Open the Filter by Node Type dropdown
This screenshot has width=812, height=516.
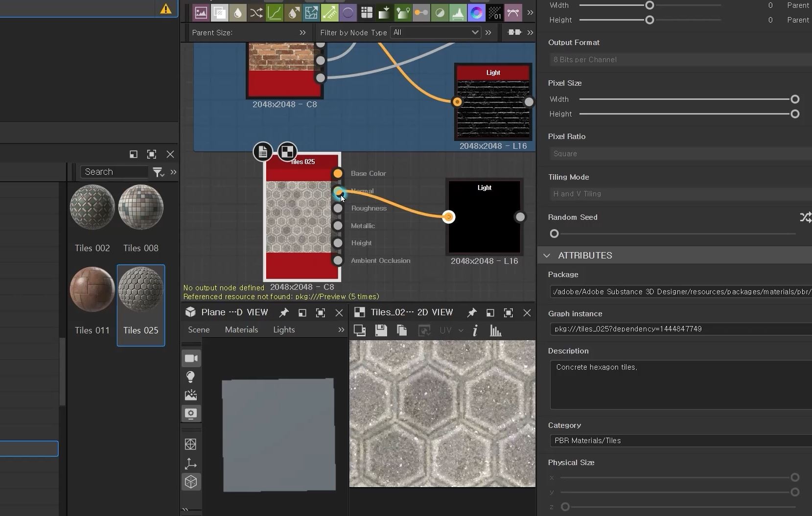tap(435, 32)
